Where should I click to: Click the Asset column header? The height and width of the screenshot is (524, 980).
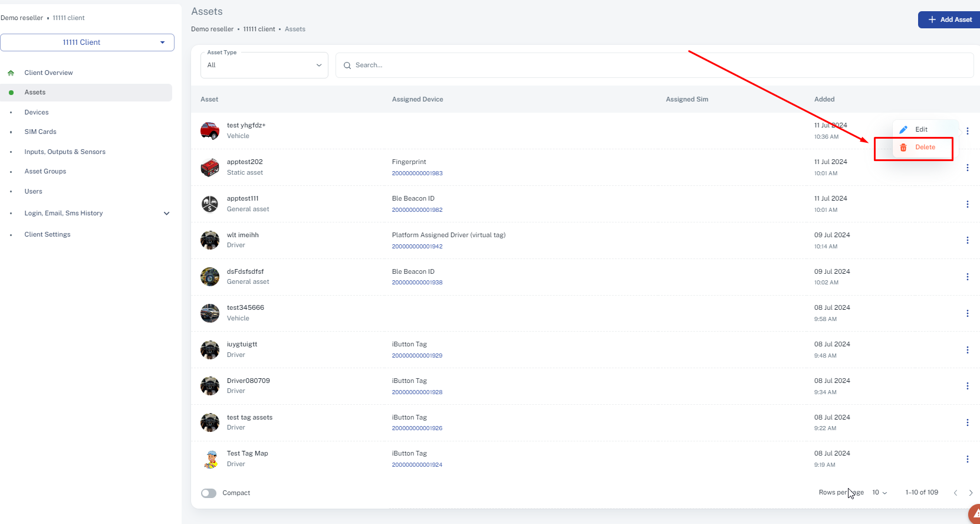pos(209,99)
